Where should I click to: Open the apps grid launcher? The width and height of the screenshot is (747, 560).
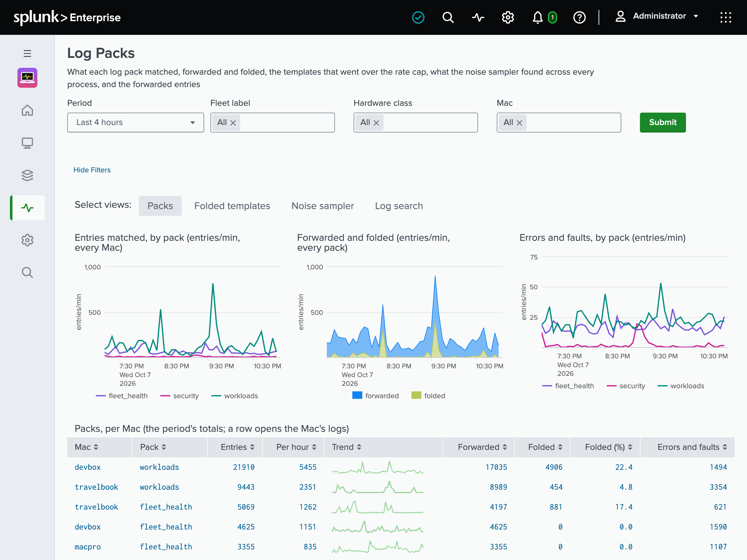pyautogui.click(x=726, y=17)
